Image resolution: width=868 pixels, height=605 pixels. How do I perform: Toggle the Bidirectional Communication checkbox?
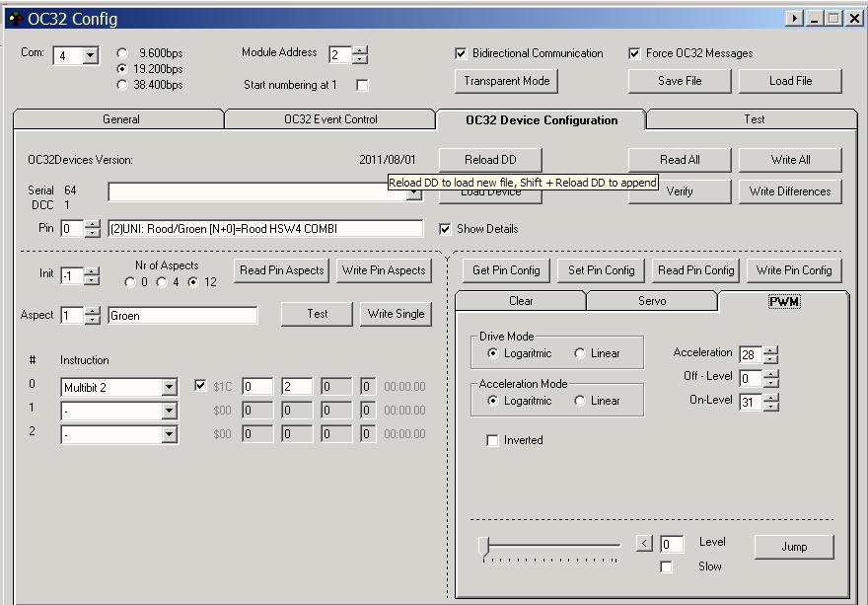click(x=461, y=53)
